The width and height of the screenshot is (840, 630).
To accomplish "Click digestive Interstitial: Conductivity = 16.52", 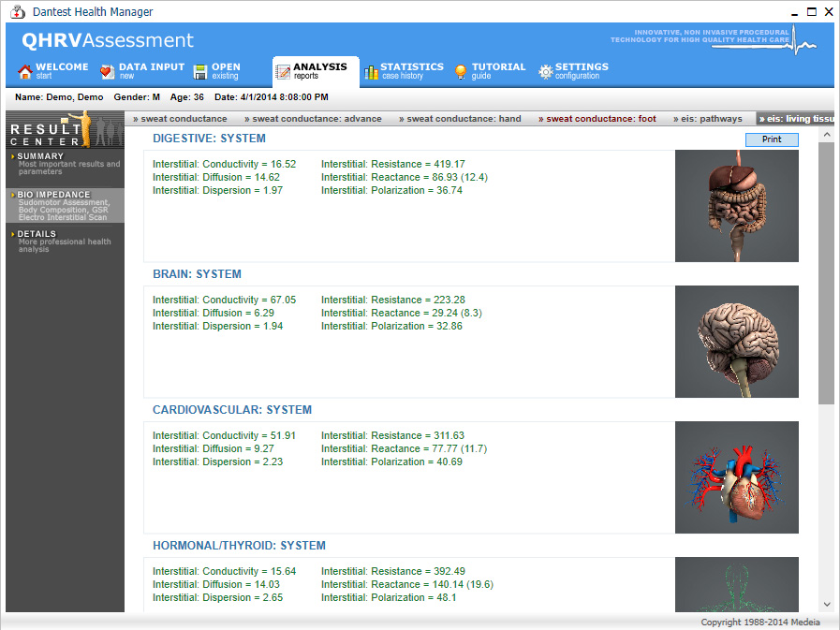I will (x=224, y=164).
